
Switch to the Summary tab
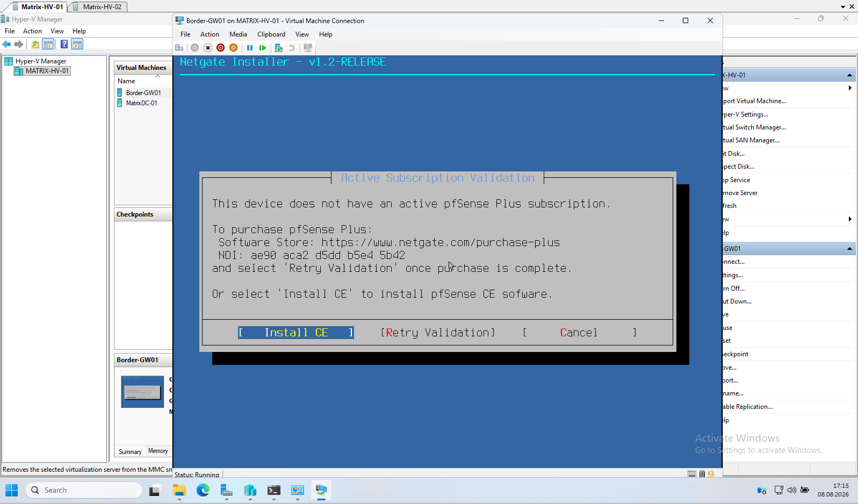click(130, 452)
